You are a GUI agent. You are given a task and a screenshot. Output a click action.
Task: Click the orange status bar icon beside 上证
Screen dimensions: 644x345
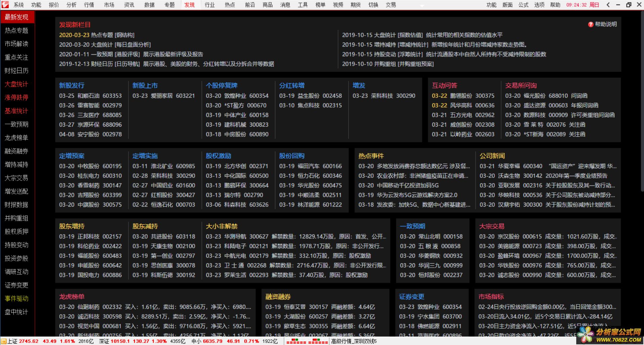pyautogui.click(x=4, y=341)
